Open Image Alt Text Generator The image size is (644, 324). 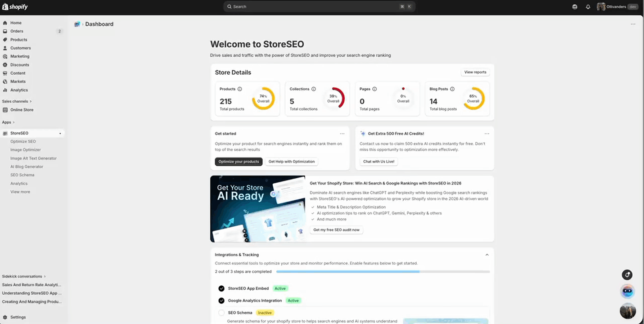(33, 158)
